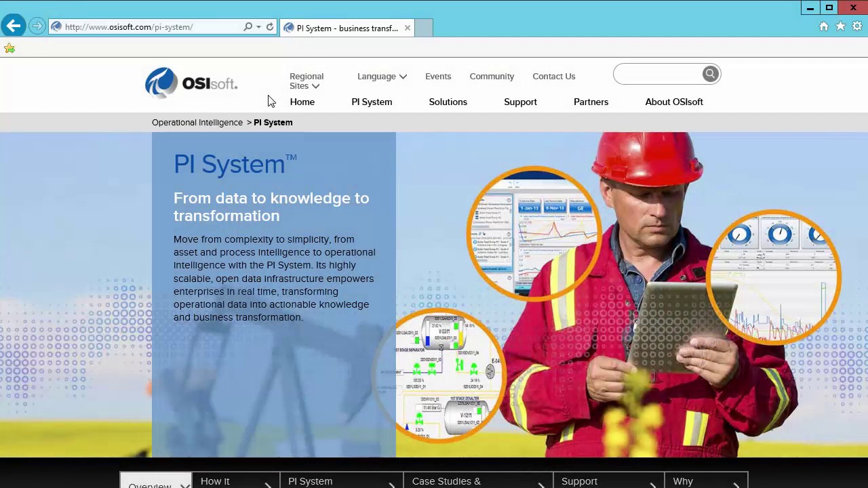
Task: Open the Community link
Action: pyautogui.click(x=492, y=76)
